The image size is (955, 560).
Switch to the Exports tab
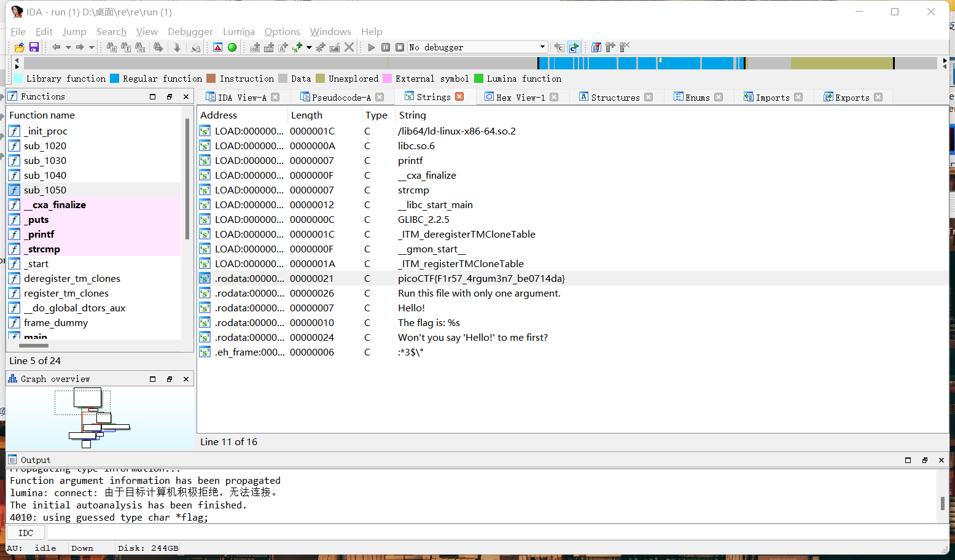coord(852,97)
